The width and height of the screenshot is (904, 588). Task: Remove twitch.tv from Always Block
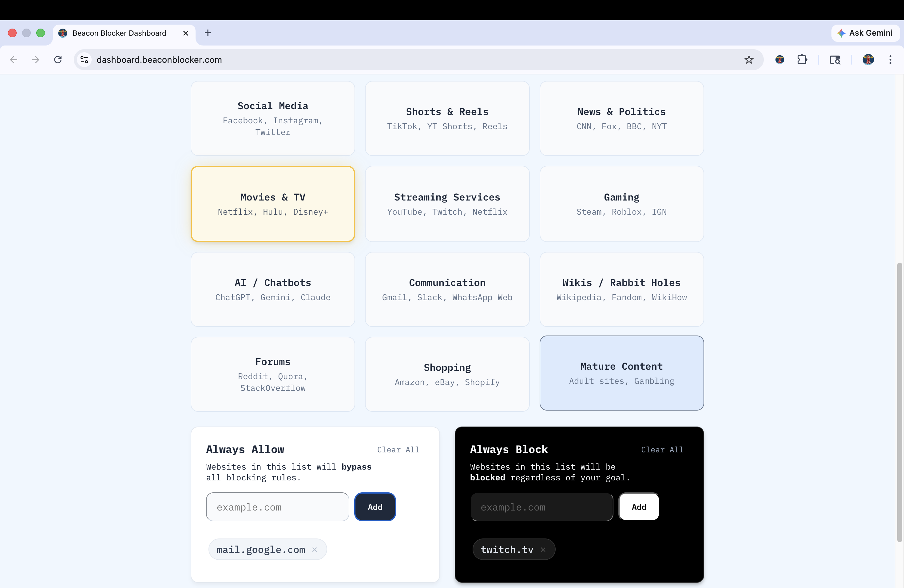(x=543, y=550)
